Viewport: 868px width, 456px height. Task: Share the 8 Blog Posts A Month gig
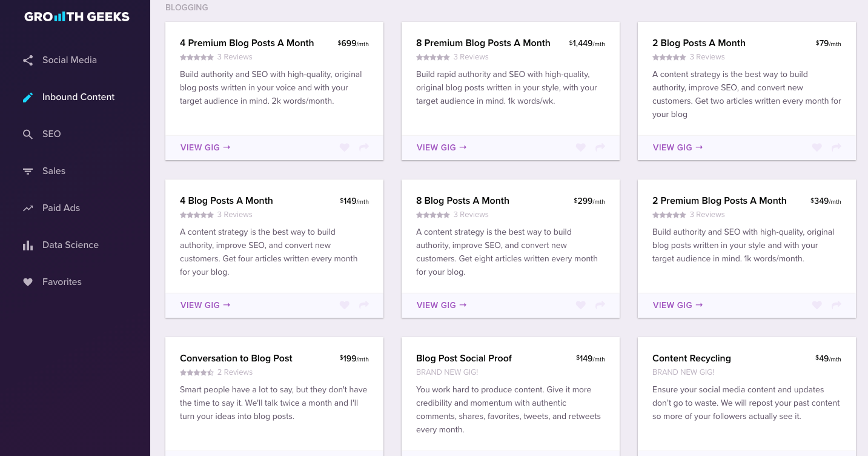(600, 305)
